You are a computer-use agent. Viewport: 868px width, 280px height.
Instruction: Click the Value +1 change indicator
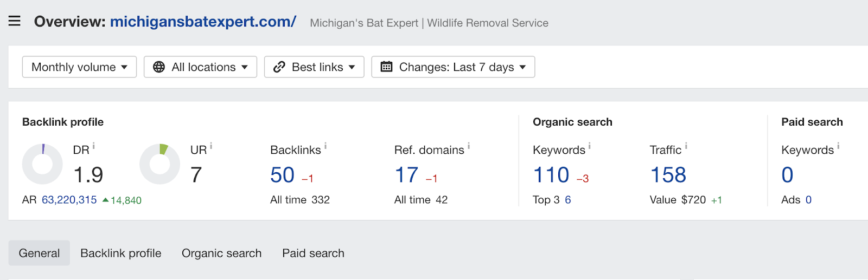click(717, 200)
